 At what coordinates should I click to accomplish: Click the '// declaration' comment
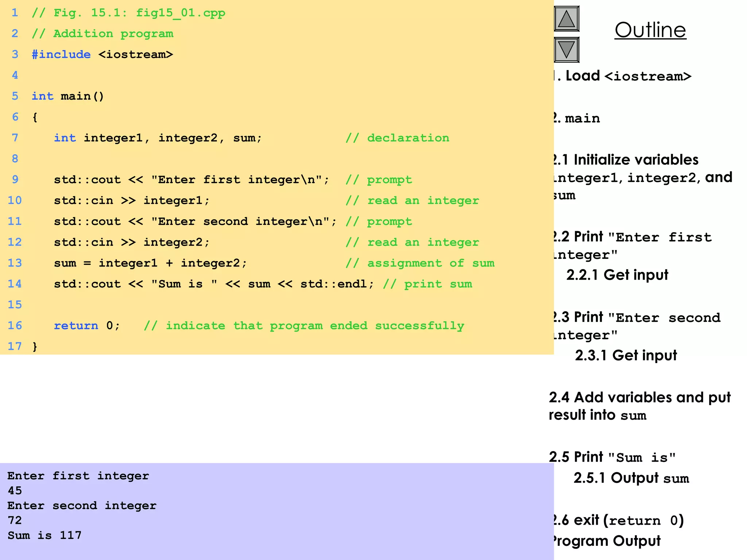(x=398, y=138)
